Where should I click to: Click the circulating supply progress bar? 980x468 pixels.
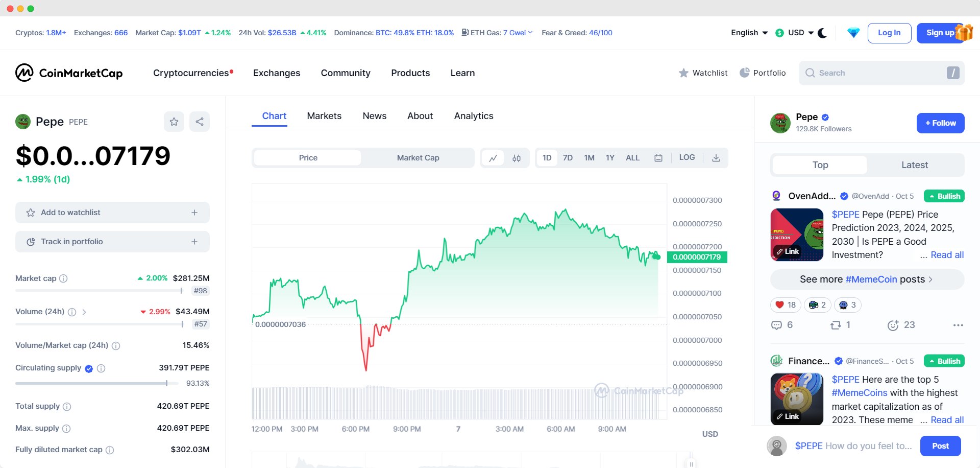[97, 383]
